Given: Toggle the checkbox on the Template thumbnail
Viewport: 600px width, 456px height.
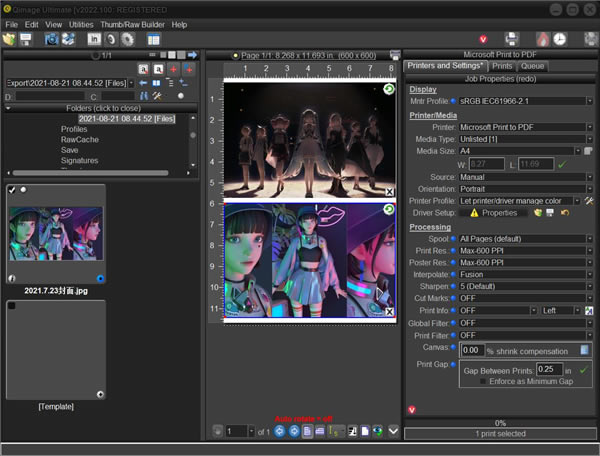Looking at the screenshot, I should click(12, 306).
